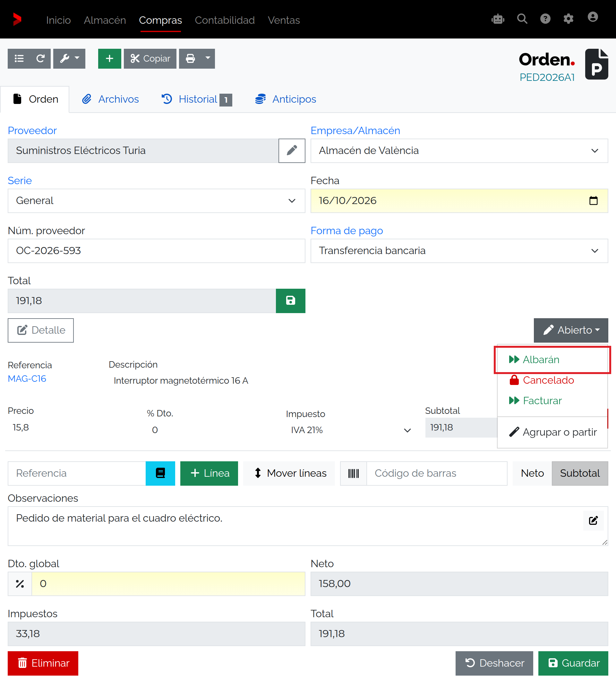The image size is (616, 691).
Task: Toggle the Neto view button
Action: (532, 473)
